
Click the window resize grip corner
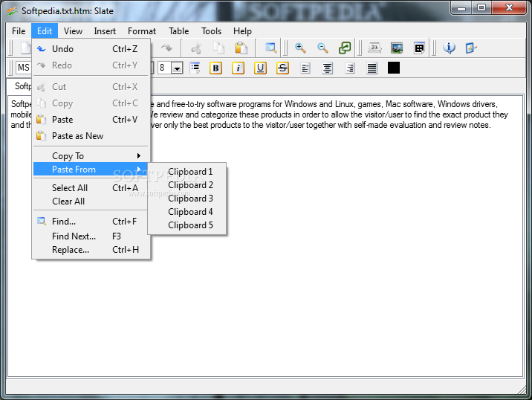pos(522,391)
